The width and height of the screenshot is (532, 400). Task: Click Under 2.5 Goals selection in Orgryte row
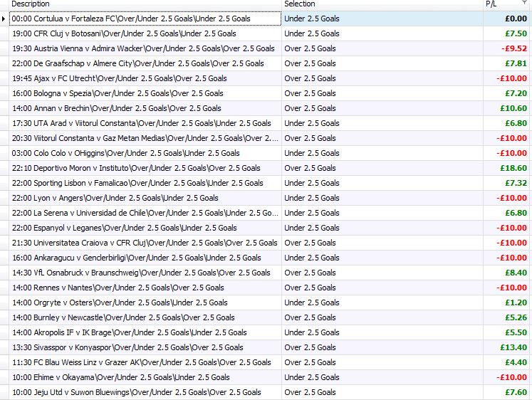(x=312, y=302)
